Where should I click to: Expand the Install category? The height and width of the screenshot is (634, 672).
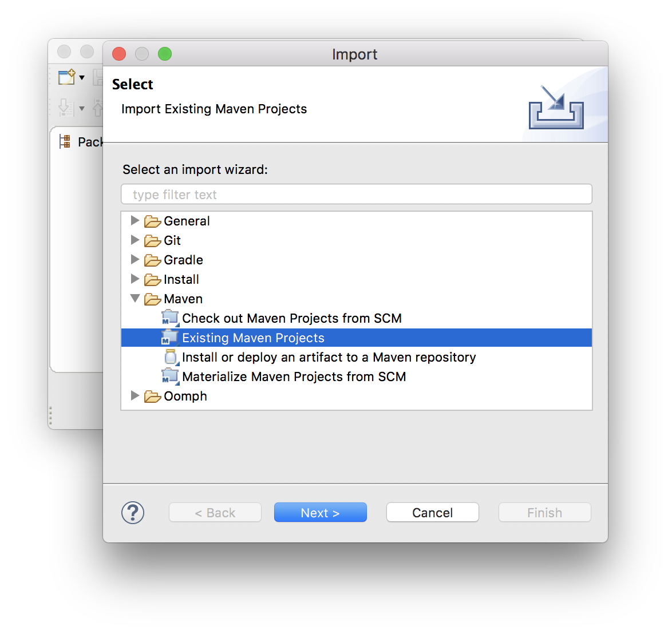(x=135, y=279)
